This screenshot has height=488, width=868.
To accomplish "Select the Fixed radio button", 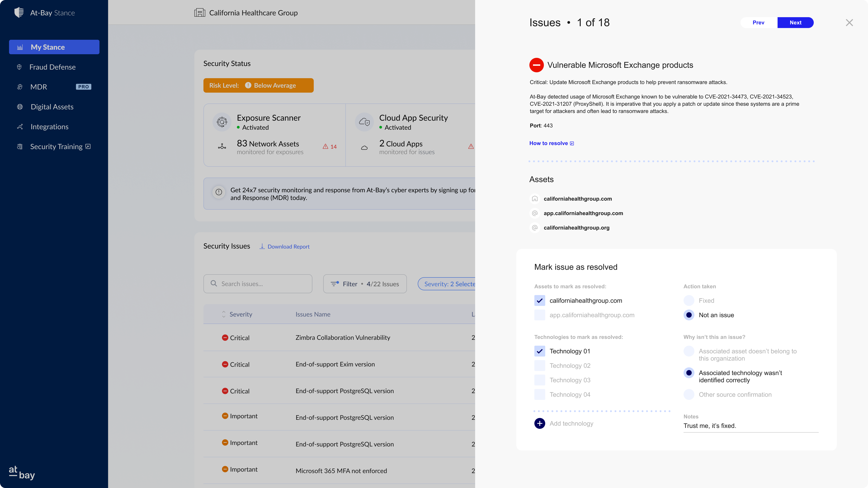I will click(x=689, y=300).
